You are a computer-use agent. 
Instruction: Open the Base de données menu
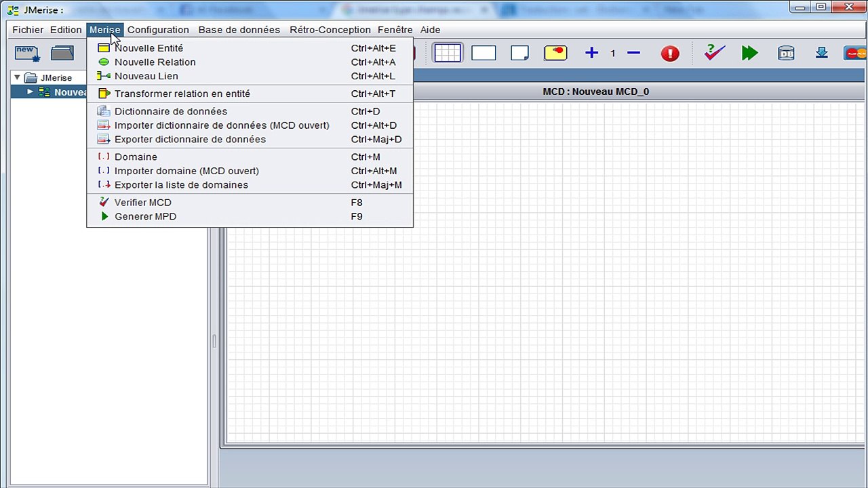pos(239,30)
